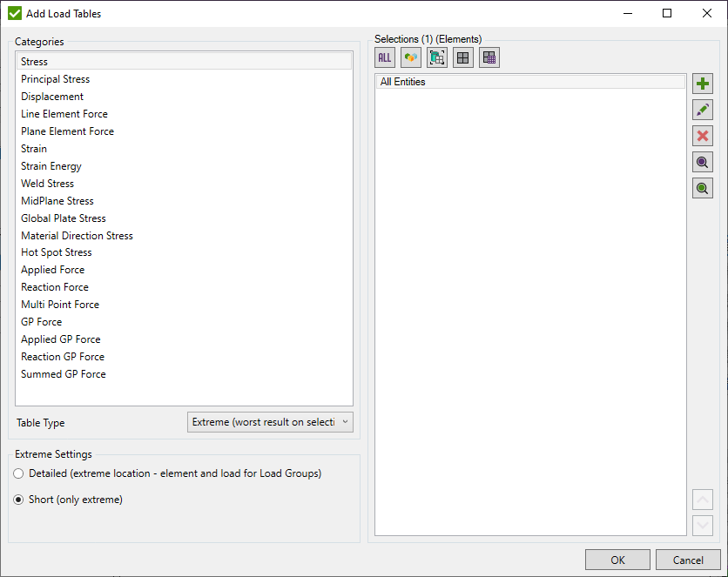Select the grid elements icon
This screenshot has width=728, height=577.
(x=462, y=57)
